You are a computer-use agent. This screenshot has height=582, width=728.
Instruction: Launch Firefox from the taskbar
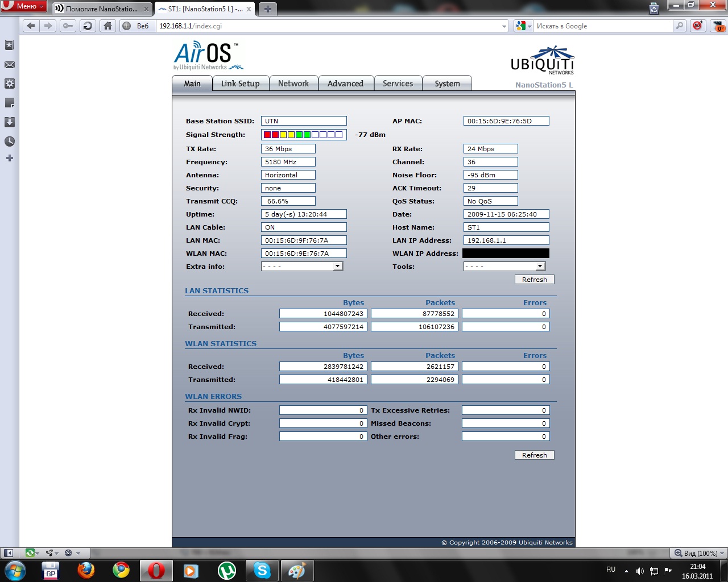86,570
